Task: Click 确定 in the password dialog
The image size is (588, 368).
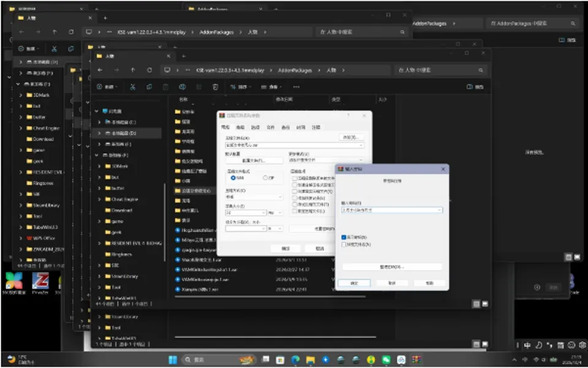Action: pos(355,283)
